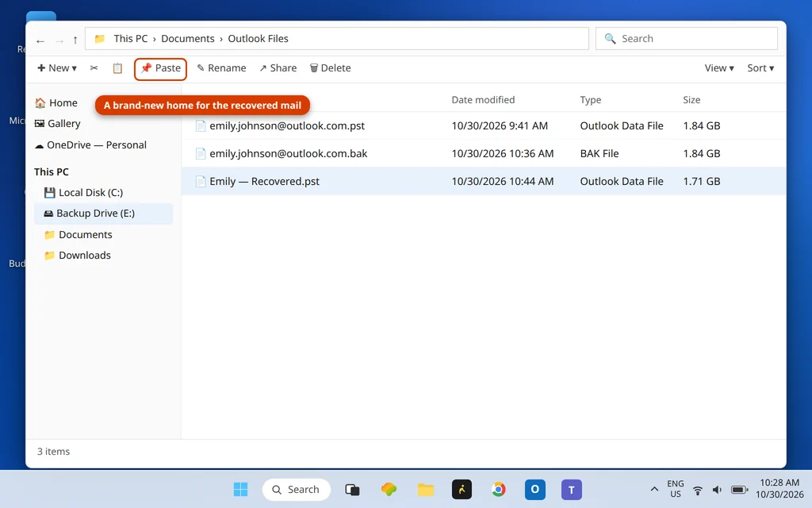Image resolution: width=812 pixels, height=508 pixels.
Task: Open the Copilot icon on the taskbar
Action: point(389,489)
